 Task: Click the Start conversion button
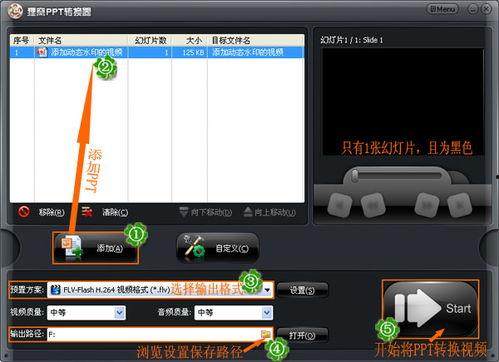(430, 309)
